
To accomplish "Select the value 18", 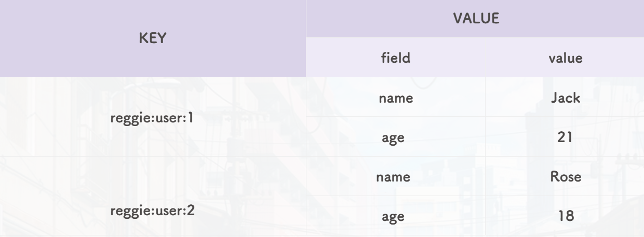I will (565, 217).
